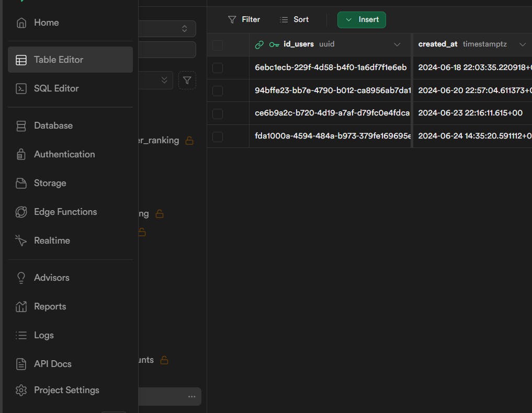The image size is (532, 413).
Task: Click the Edge Functions icon
Action: tap(21, 212)
